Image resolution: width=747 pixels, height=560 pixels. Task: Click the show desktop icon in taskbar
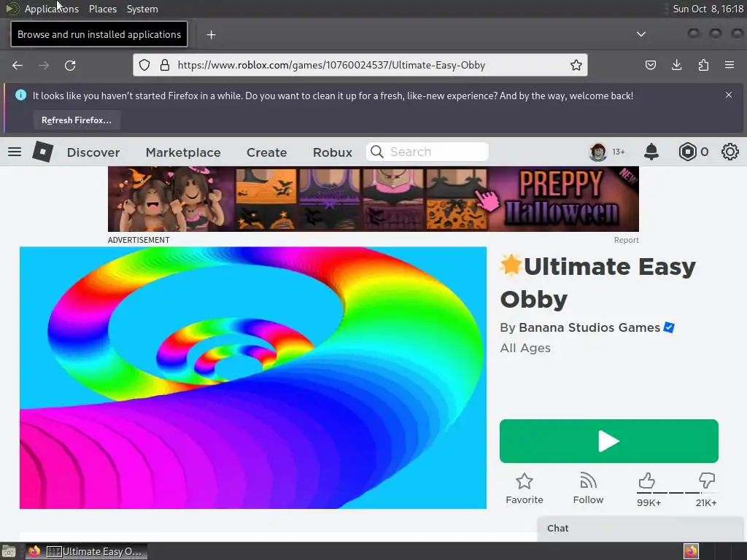pyautogui.click(x=9, y=551)
